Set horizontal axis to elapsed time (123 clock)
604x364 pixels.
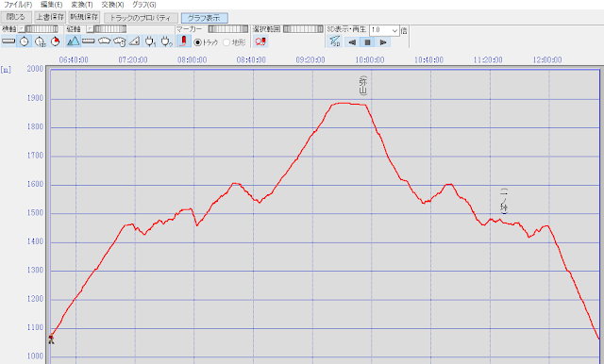tap(40, 41)
